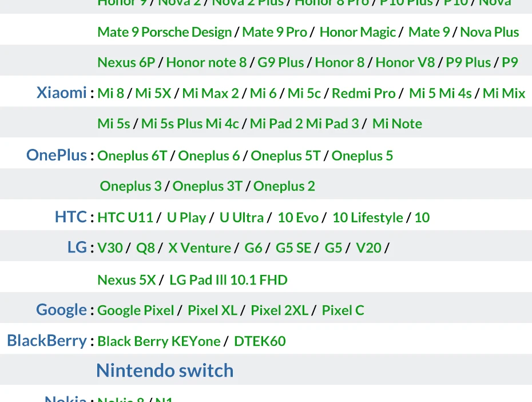The width and height of the screenshot is (532, 402).
Task: Select Oneplus 6T model
Action: [x=132, y=156]
